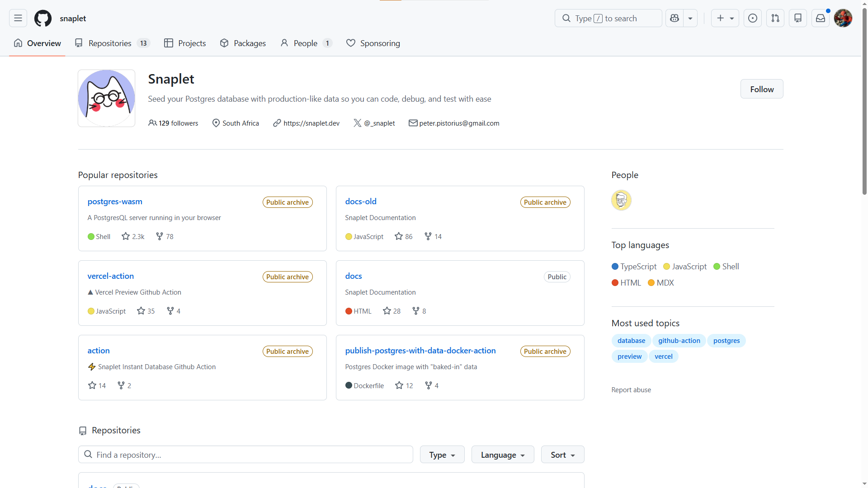Viewport: 868px width, 488px height.
Task: Expand the Create new plus dropdown
Action: [x=725, y=18]
